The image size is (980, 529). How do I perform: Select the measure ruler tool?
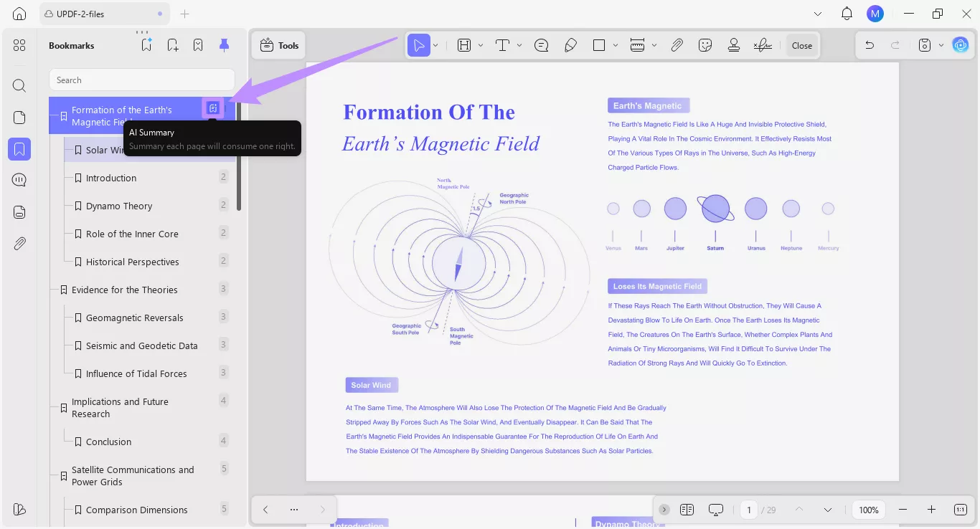pos(637,45)
